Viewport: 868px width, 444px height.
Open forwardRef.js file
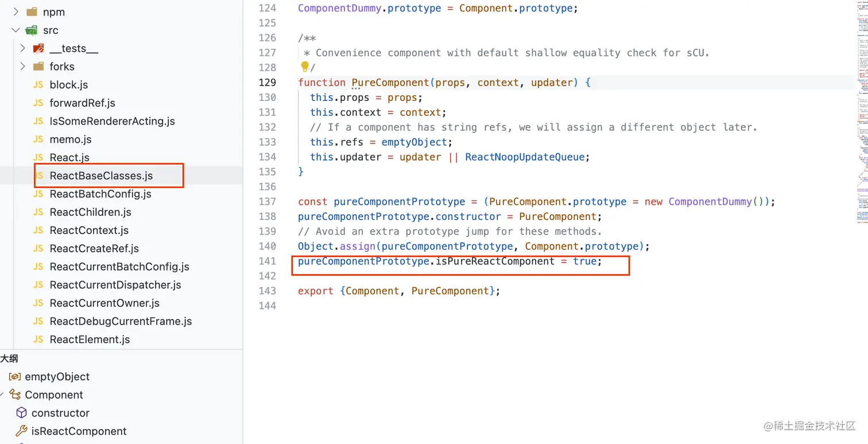83,103
